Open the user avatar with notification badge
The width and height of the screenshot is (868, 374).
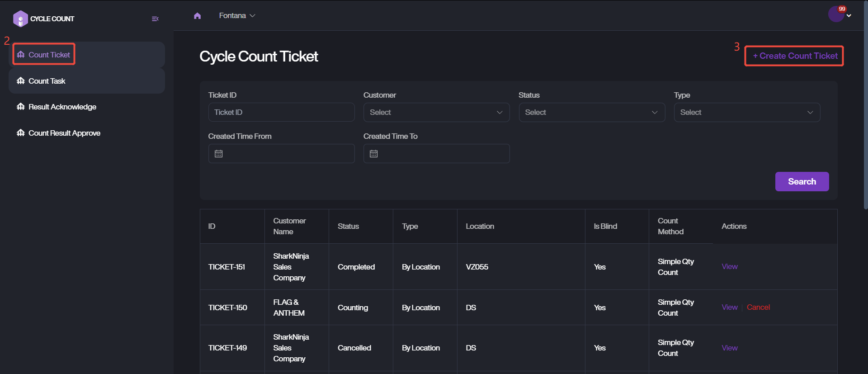point(836,14)
